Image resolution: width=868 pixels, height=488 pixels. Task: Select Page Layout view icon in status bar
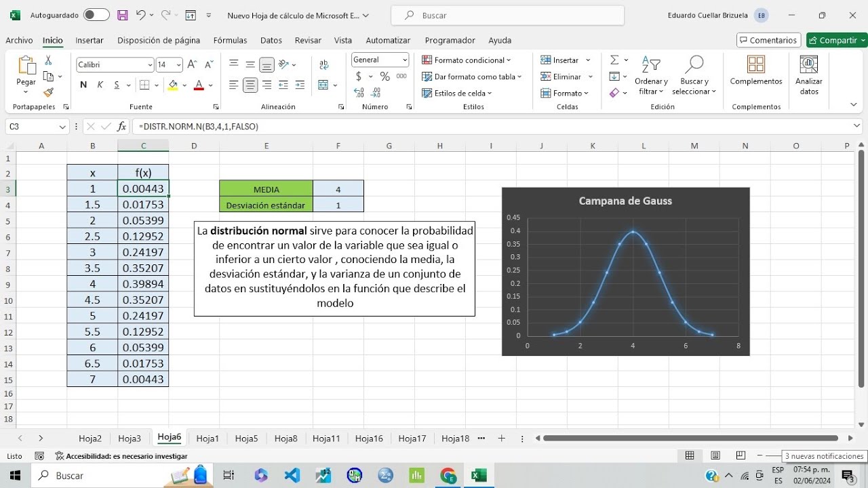coord(715,455)
